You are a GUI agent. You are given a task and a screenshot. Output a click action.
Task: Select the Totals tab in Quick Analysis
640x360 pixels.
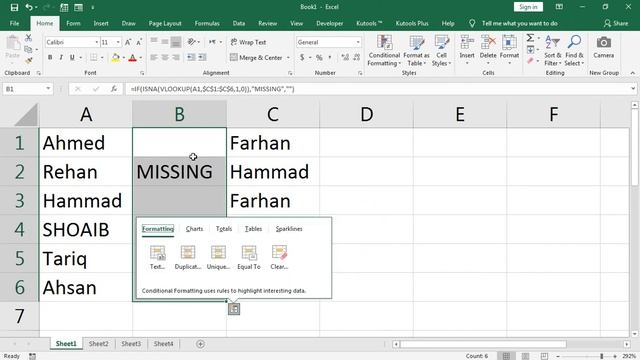point(224,229)
